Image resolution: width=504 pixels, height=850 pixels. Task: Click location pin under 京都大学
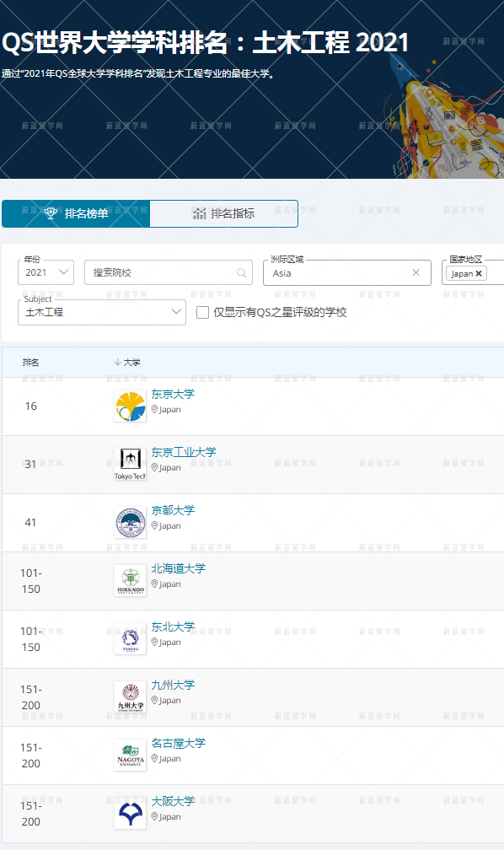[x=154, y=526]
